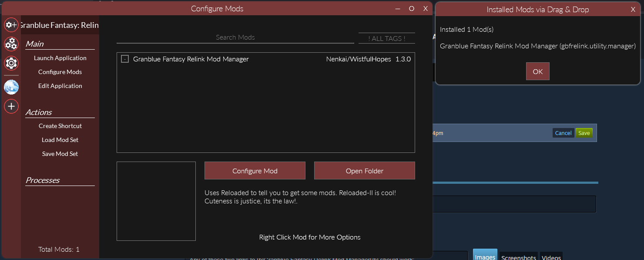Click the Total Mods: 1 counter
The image size is (644, 260).
59,250
